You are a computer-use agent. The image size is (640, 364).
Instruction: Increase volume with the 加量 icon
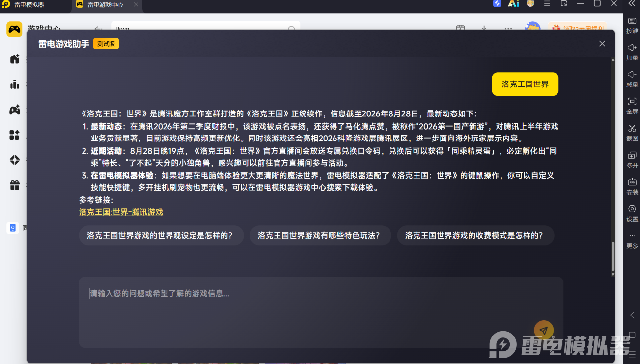(x=632, y=52)
